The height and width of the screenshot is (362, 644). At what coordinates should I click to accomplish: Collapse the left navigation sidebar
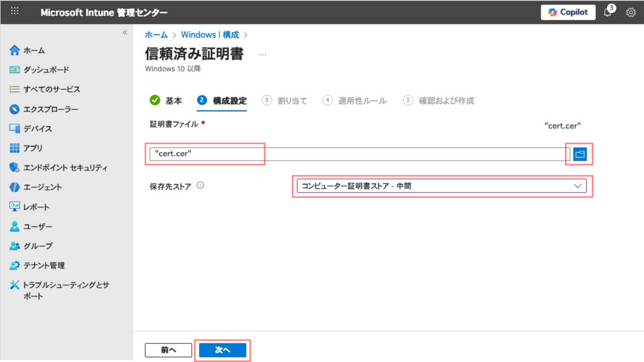125,33
